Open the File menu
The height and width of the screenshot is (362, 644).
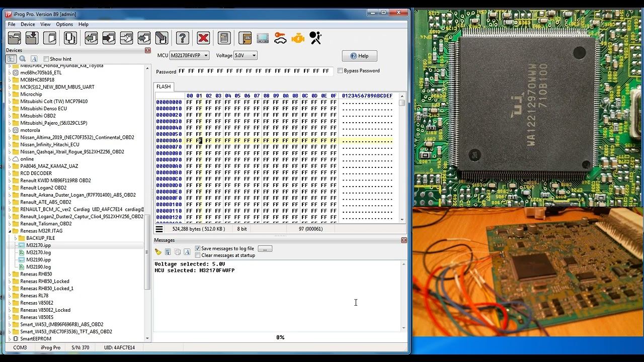12,24
